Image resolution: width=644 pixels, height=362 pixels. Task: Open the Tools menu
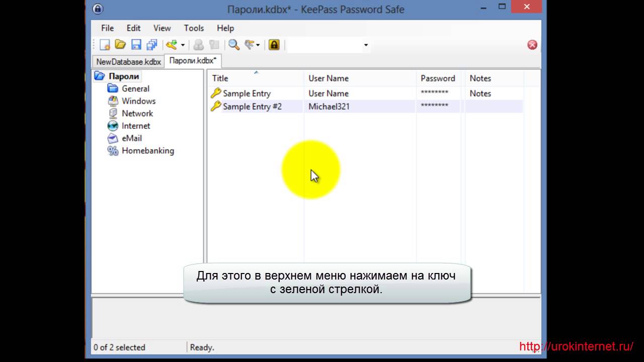tap(194, 28)
